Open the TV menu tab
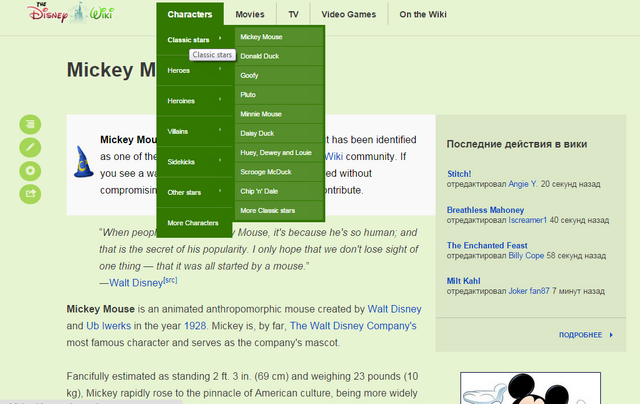The image size is (640, 404). (293, 14)
